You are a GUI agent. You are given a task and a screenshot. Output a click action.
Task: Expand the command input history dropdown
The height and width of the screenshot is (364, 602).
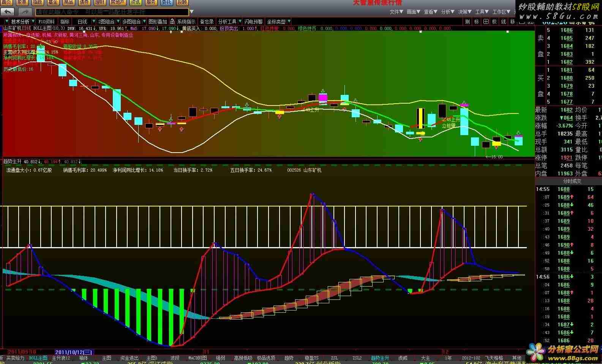[x=192, y=12]
